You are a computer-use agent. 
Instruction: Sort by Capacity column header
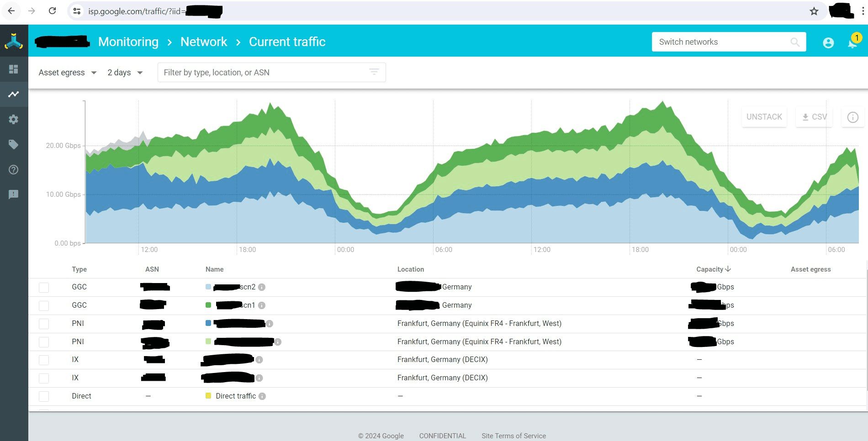pyautogui.click(x=714, y=269)
